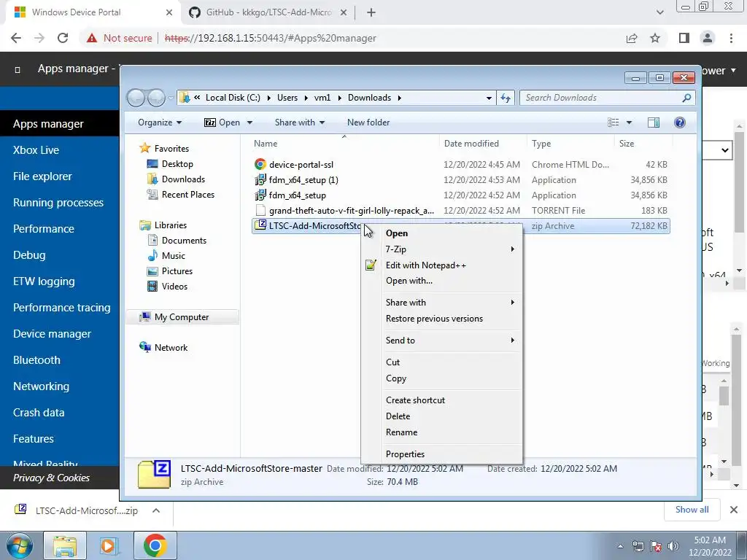Open Properties of the zip archive
Screen dimensions: 747x560
(x=405, y=454)
